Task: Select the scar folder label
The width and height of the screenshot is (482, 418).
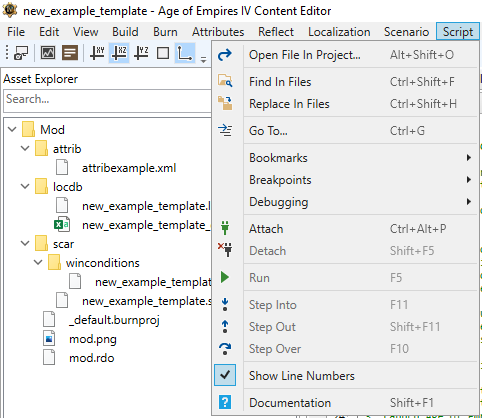Action: (63, 244)
